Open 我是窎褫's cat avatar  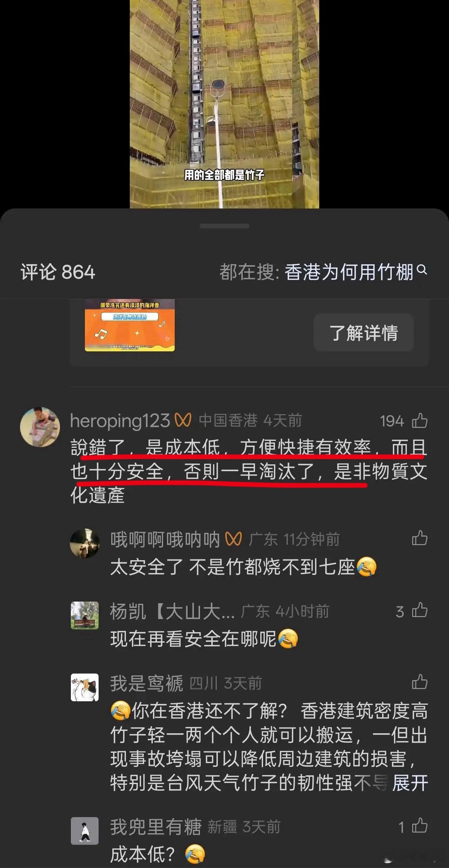[85, 687]
